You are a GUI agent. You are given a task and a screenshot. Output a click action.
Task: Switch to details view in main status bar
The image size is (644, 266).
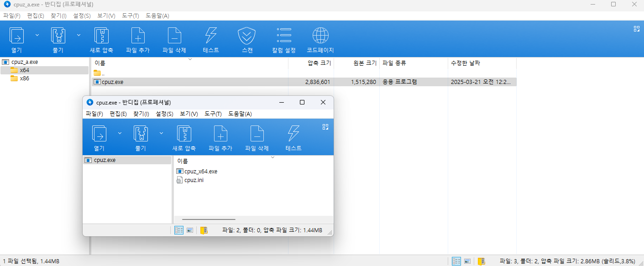click(456, 261)
